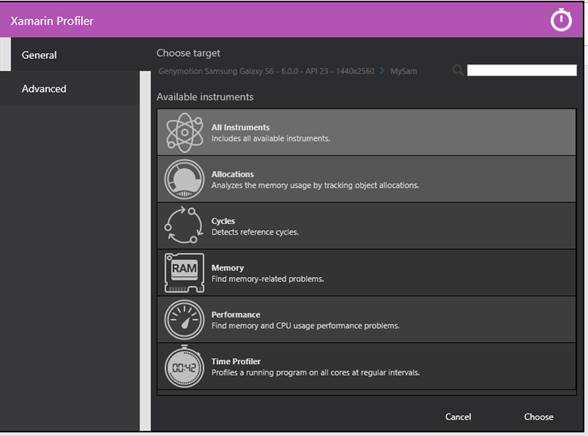Click the Performance title label
The width and height of the screenshot is (588, 436).
(236, 315)
